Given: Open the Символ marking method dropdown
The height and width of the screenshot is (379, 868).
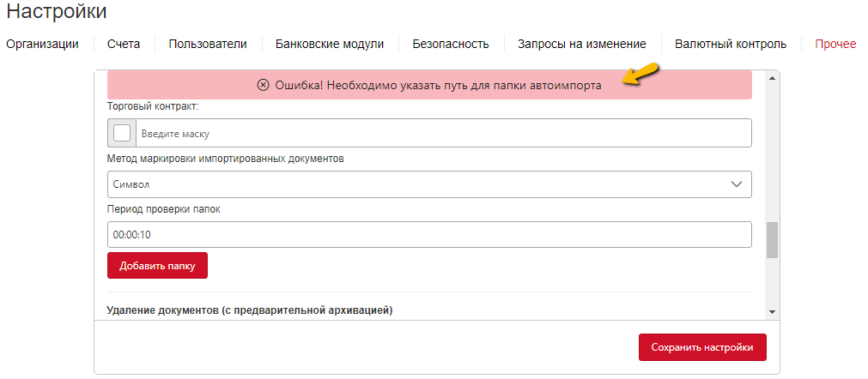Looking at the screenshot, I should [429, 184].
